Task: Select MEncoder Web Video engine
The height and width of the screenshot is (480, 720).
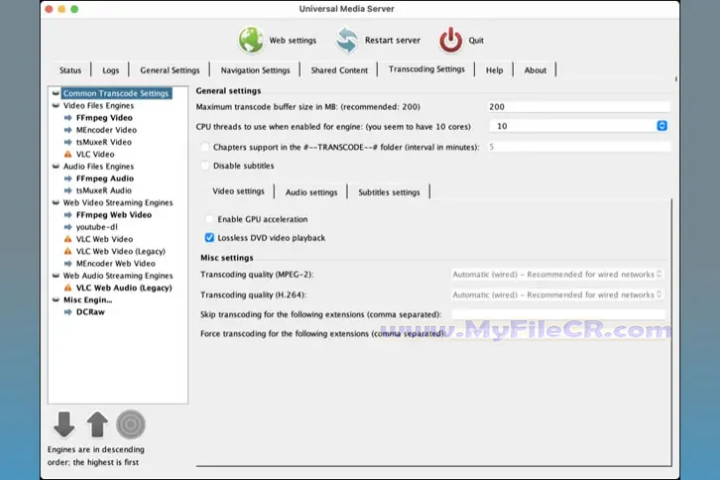Action: pos(116,264)
